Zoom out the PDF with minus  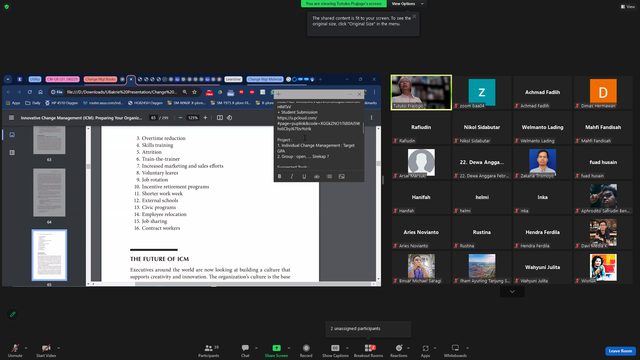click(180, 118)
